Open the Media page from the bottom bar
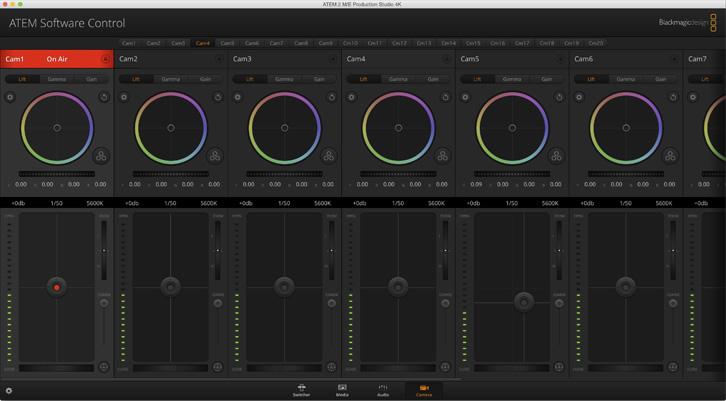This screenshot has width=726, height=401. (x=342, y=390)
